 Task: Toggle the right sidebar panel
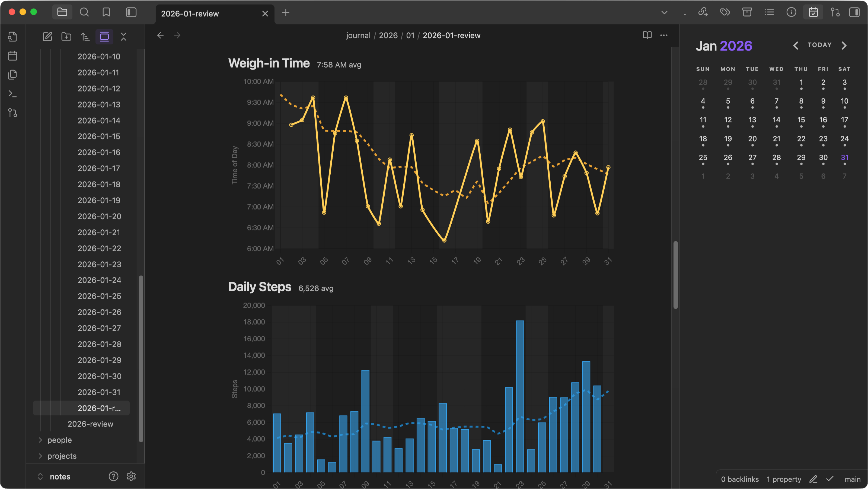(x=854, y=12)
